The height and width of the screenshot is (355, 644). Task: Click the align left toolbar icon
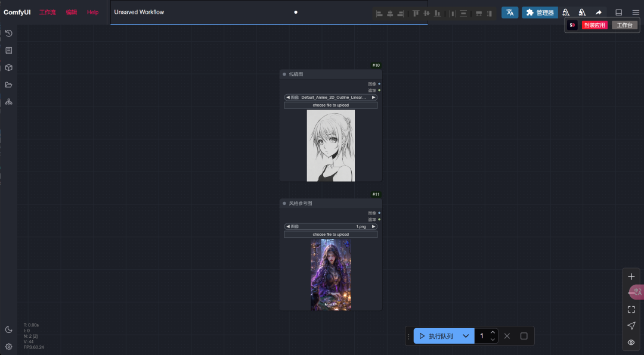pos(379,14)
